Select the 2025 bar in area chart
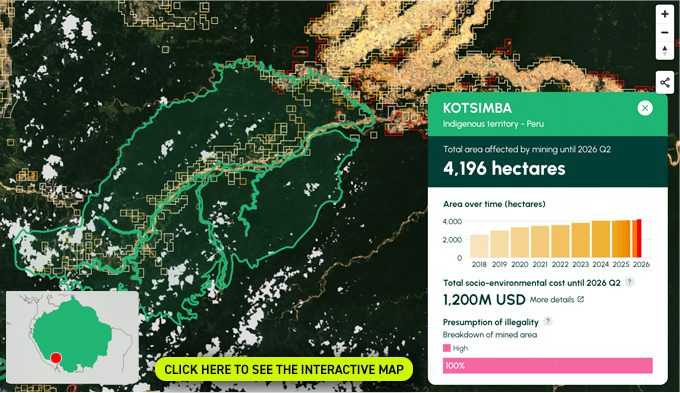Image resolution: width=680 pixels, height=393 pixels. pos(621,239)
